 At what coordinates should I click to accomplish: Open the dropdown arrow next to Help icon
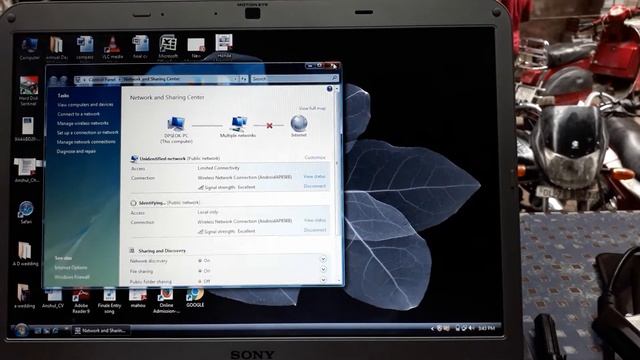click(x=337, y=89)
